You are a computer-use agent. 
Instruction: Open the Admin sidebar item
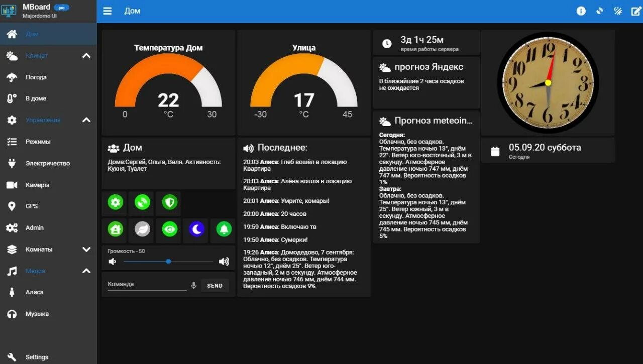click(48, 227)
